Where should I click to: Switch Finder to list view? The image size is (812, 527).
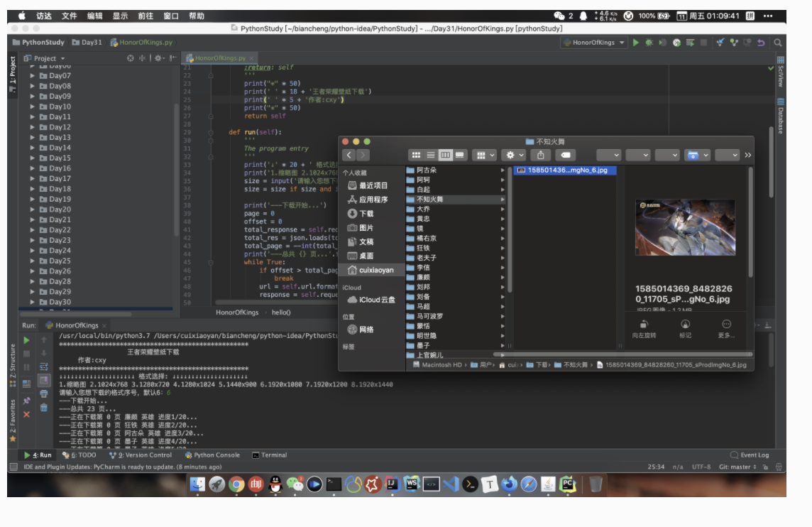tap(430, 155)
